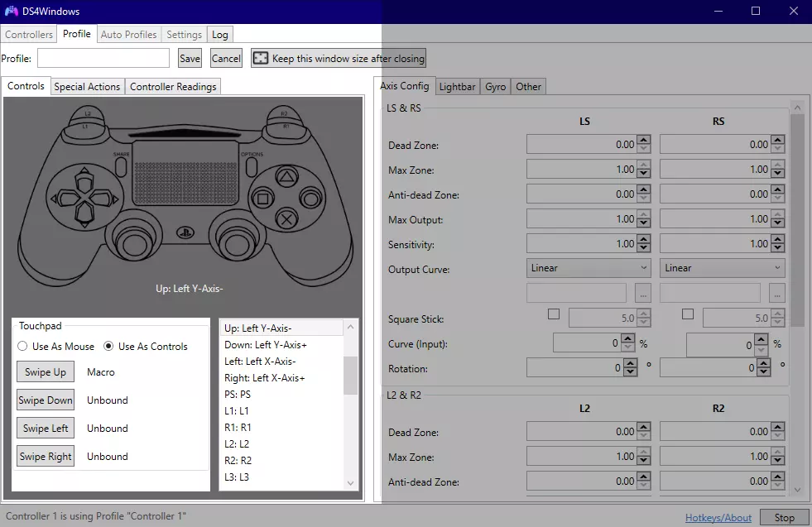Open the Special Actions tab
Viewport: 812px width, 527px height.
[x=87, y=87]
